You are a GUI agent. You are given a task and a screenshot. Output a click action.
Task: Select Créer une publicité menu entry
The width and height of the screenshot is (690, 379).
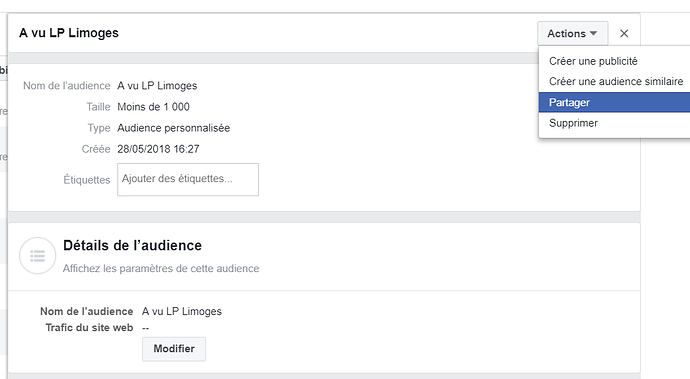pos(593,61)
